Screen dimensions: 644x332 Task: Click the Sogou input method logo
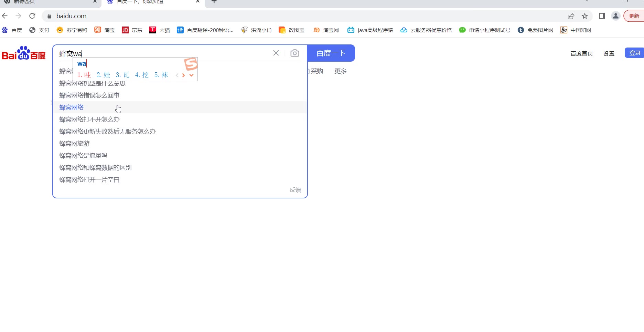191,64
